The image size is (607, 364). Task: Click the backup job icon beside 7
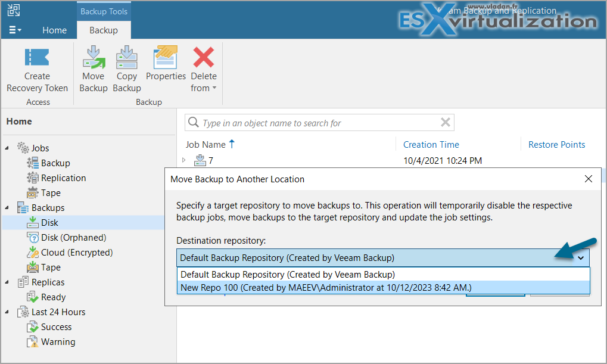[200, 160]
